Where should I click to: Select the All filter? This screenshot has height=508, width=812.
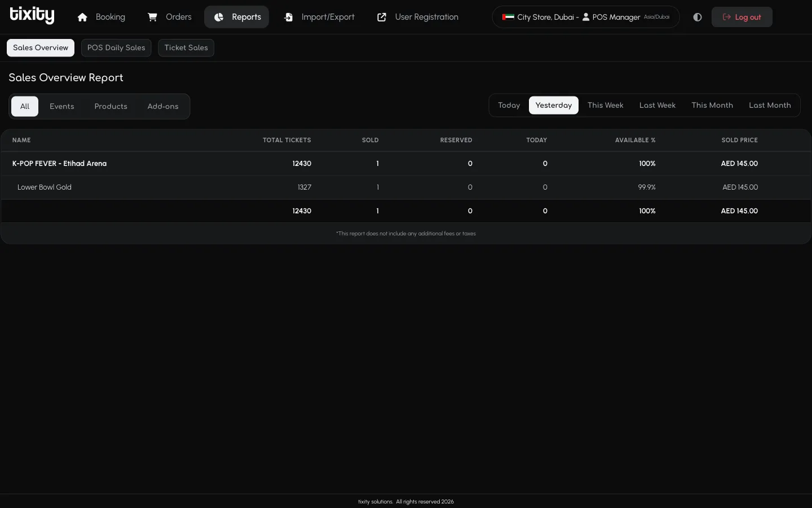tap(25, 106)
